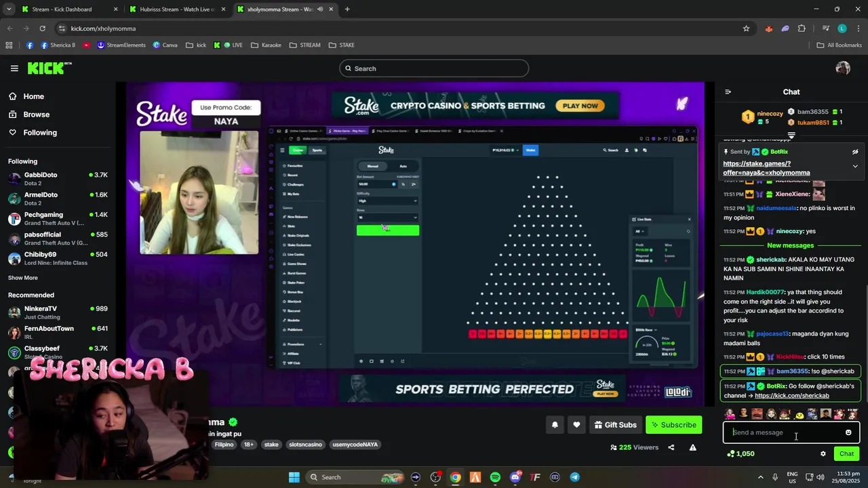
Task: Open FernAboutTown recommended channel
Action: tap(58, 332)
